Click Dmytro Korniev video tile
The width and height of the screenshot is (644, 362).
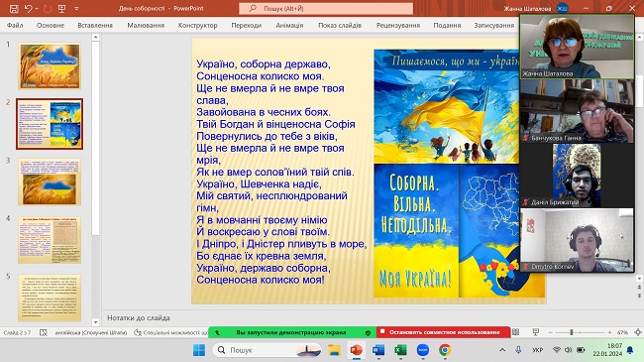pyautogui.click(x=577, y=240)
